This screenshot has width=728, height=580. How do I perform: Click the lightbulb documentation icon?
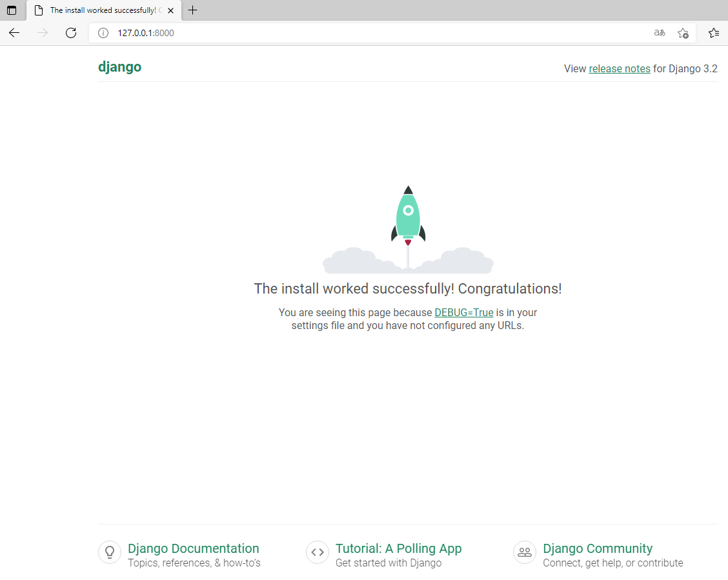point(110,552)
